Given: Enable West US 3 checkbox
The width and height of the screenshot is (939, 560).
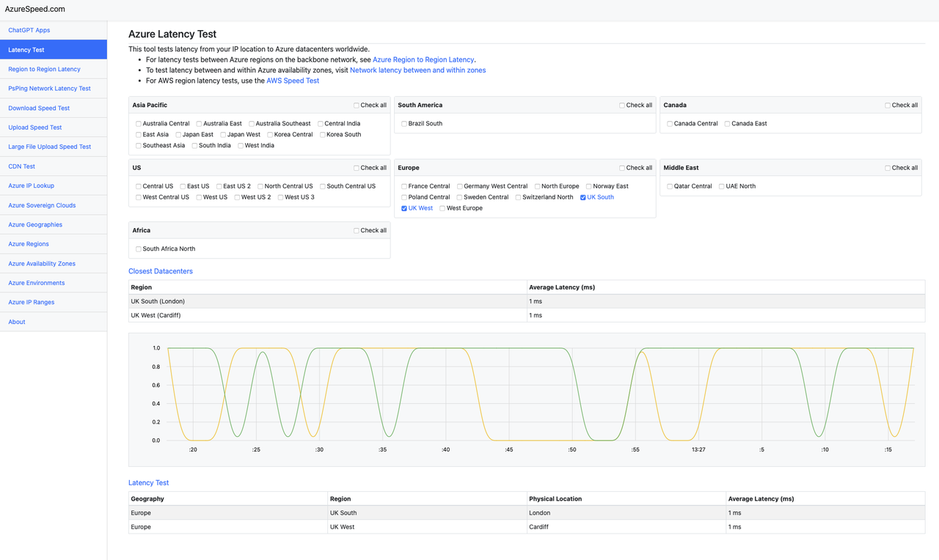Looking at the screenshot, I should (281, 197).
